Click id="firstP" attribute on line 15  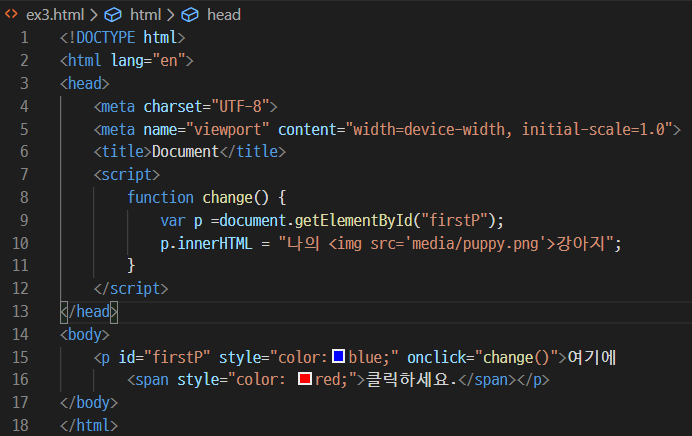click(164, 357)
